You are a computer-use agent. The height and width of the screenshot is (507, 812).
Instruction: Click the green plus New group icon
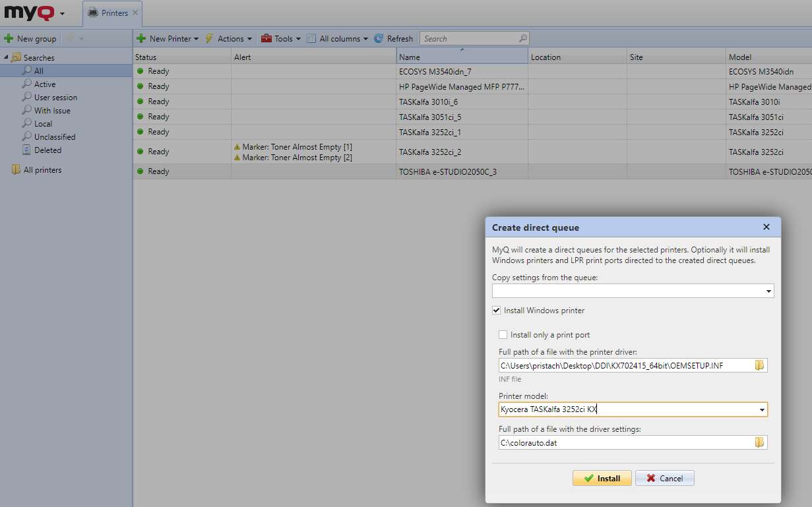(9, 39)
